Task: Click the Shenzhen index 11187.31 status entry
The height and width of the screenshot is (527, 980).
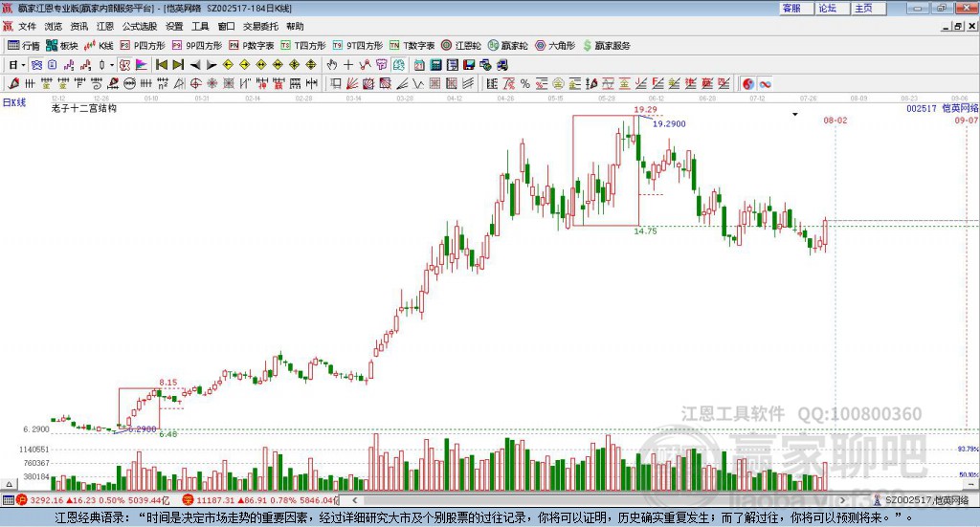Action: pos(260,500)
